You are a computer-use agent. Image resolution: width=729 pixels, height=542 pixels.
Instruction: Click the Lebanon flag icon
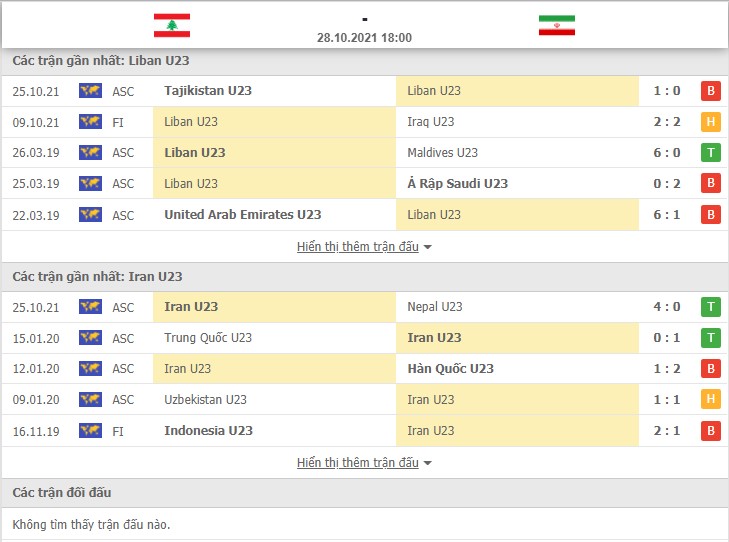[x=172, y=25]
